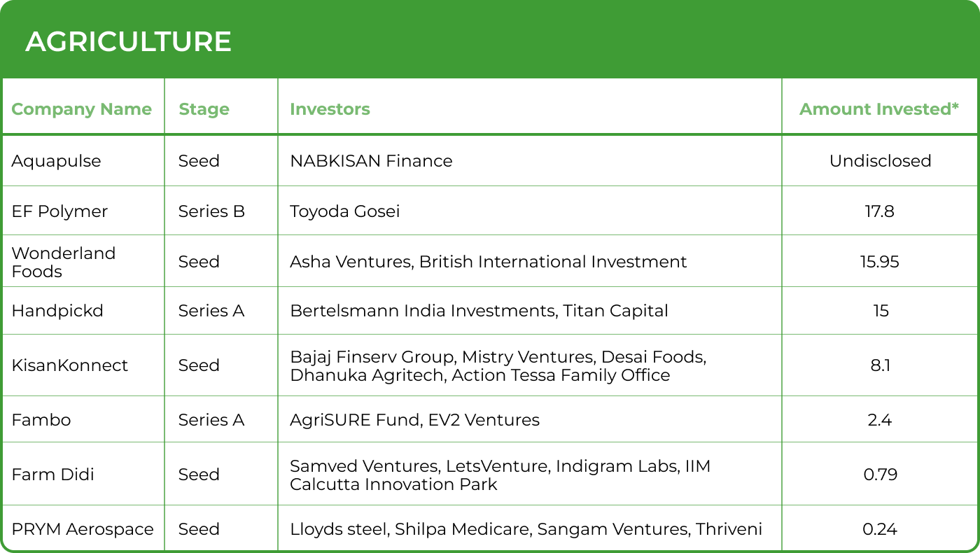Select the AgriSURE Fund, EV2 Ventures cell
The height and width of the screenshot is (553, 980).
pos(414,420)
